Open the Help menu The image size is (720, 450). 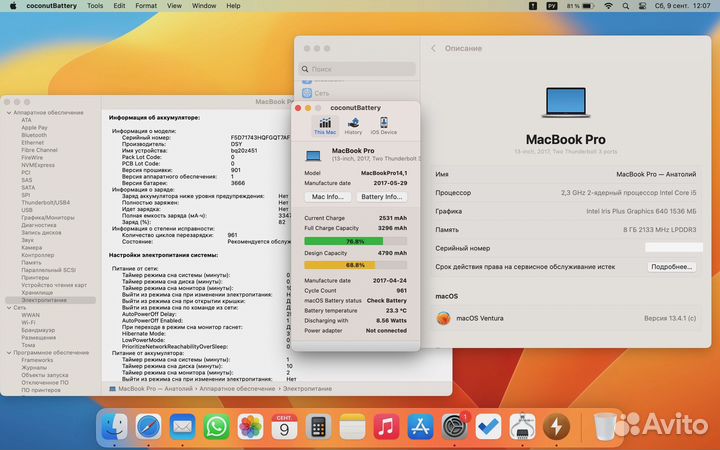[233, 6]
